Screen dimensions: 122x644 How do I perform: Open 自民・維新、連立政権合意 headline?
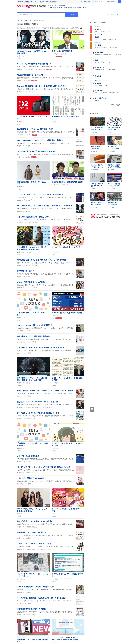click(62, 51)
